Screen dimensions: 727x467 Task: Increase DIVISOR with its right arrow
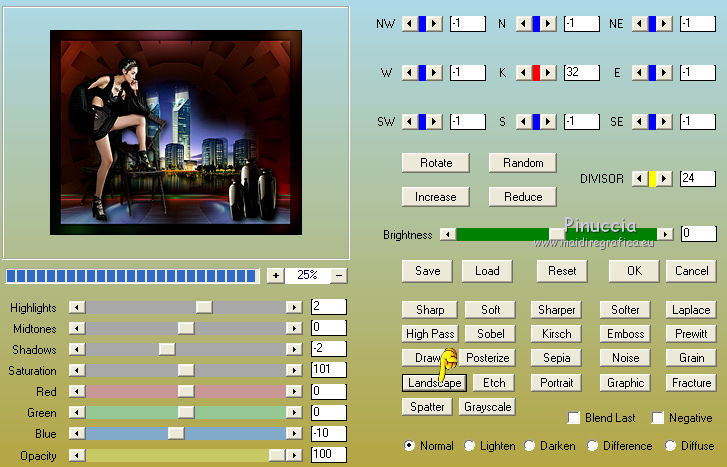[x=664, y=179]
